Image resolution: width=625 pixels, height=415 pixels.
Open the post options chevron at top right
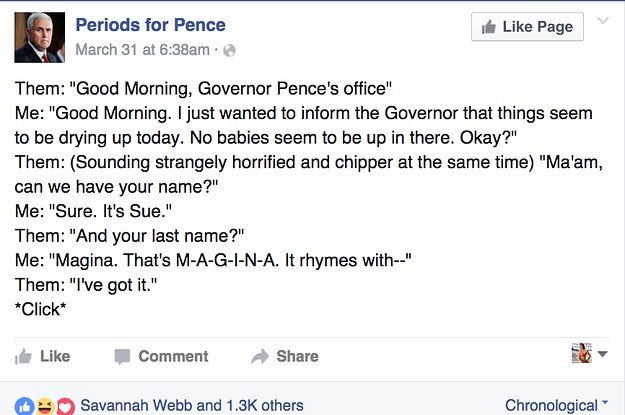(603, 21)
